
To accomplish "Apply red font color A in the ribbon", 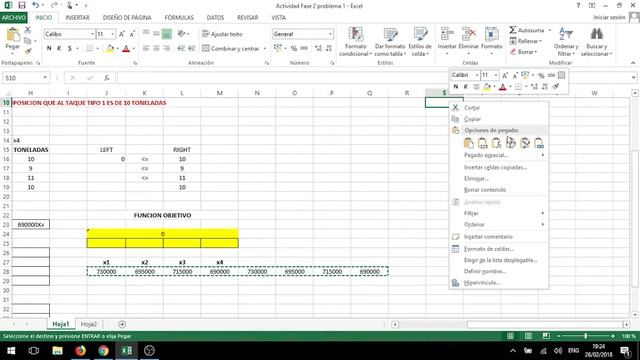I will (126, 49).
